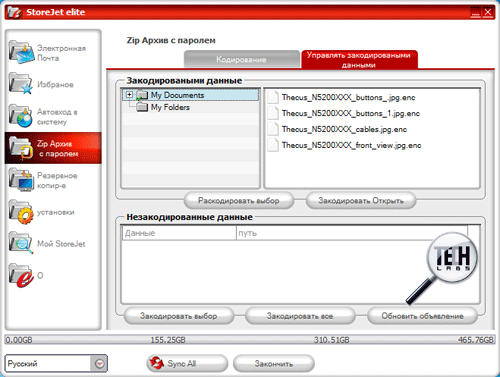Click the Thecus_N5200XXX_front_view.jpg.enc file icon
Screen dimensions: 500x377
click(273, 145)
